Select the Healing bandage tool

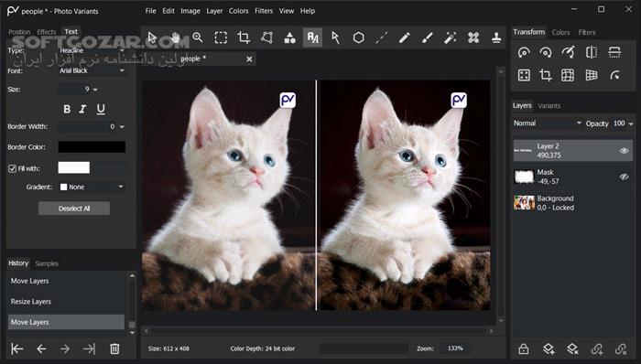[473, 37]
